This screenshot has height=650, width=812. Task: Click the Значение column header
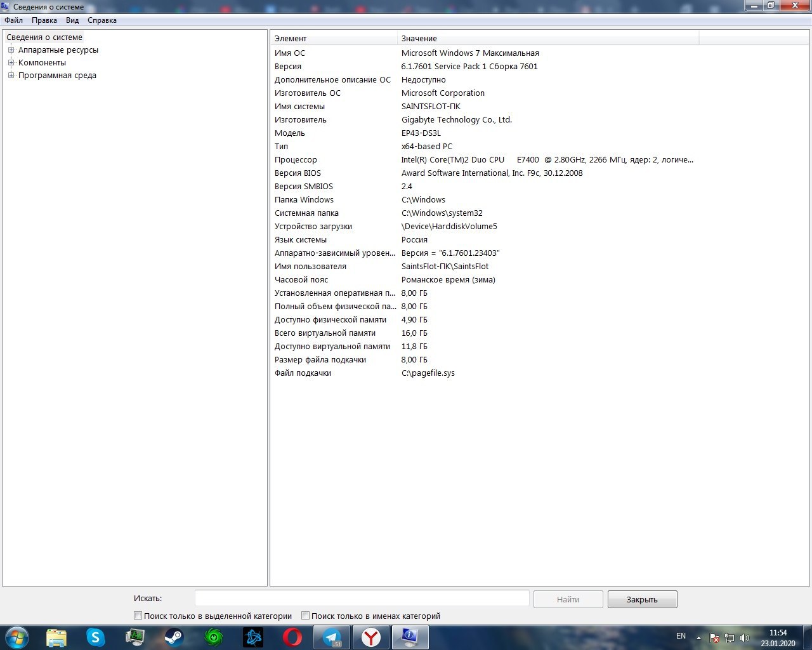point(548,38)
